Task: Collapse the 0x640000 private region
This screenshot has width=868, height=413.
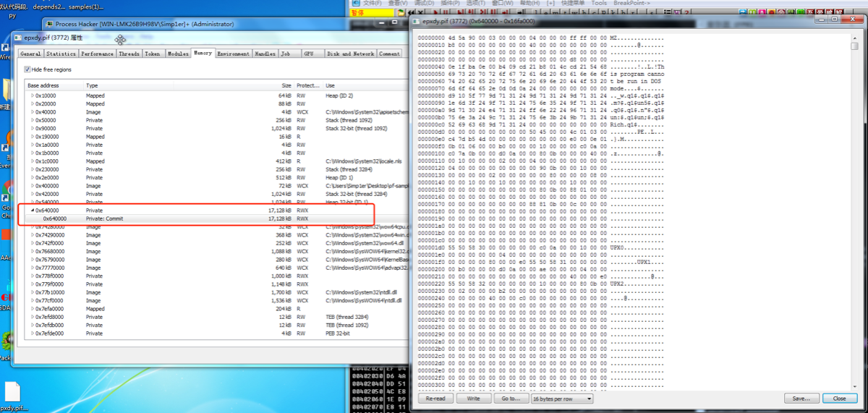Action: tap(33, 210)
